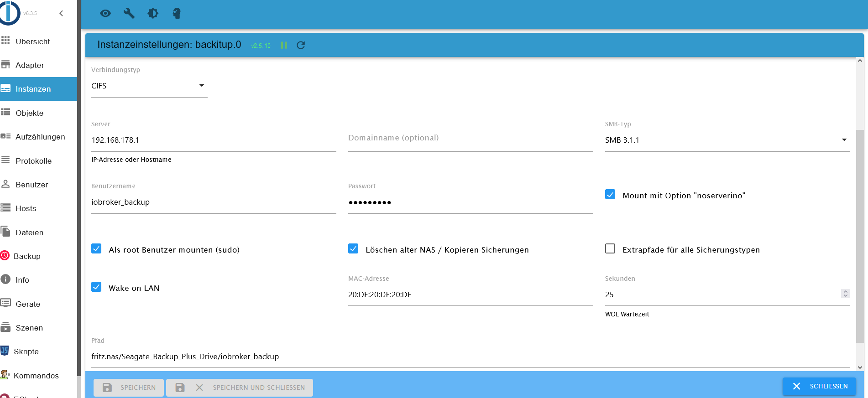Click into the Server address field

214,140
